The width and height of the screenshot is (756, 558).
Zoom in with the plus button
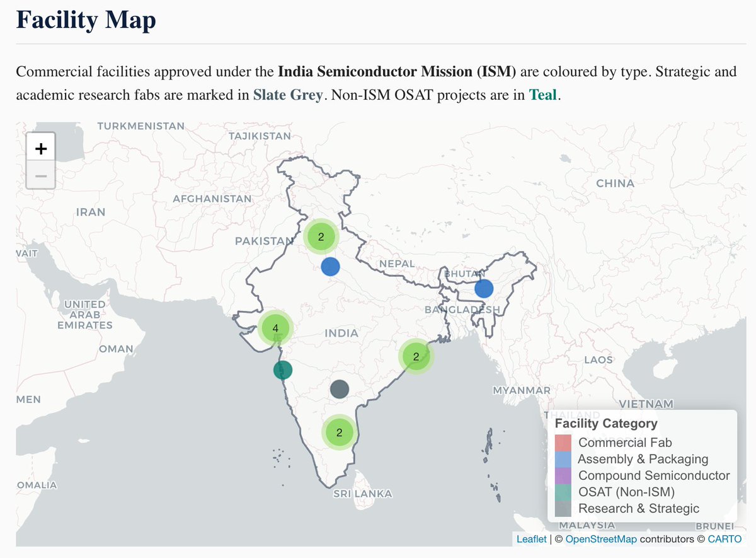(41, 148)
